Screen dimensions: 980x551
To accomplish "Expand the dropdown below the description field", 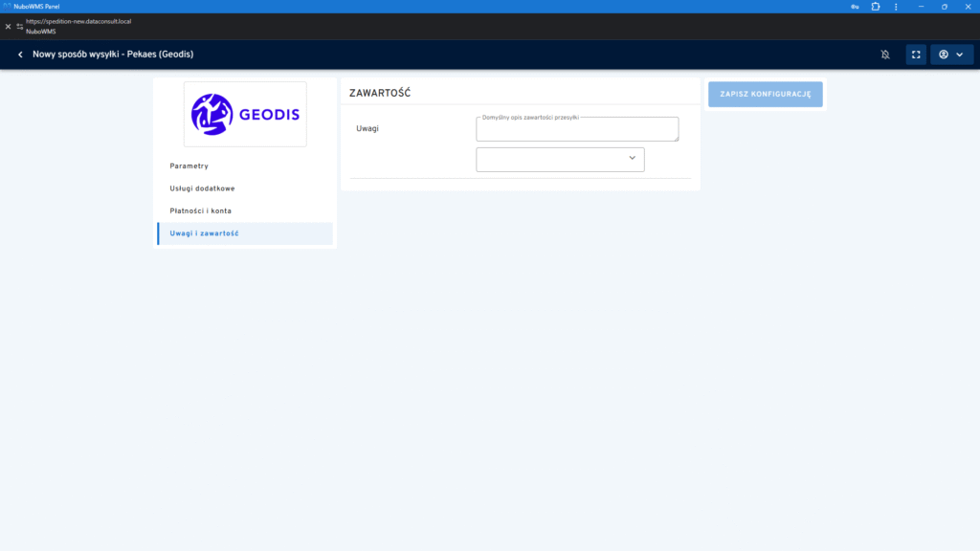I will click(x=560, y=159).
